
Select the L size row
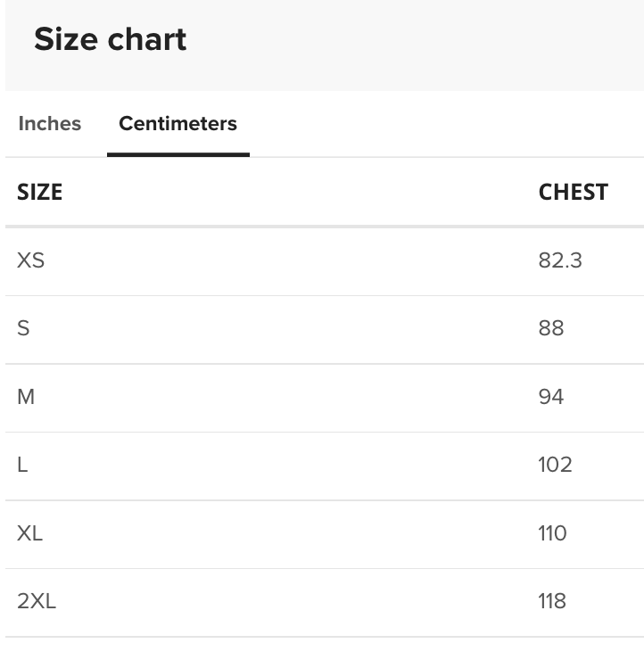pyautogui.click(x=325, y=466)
